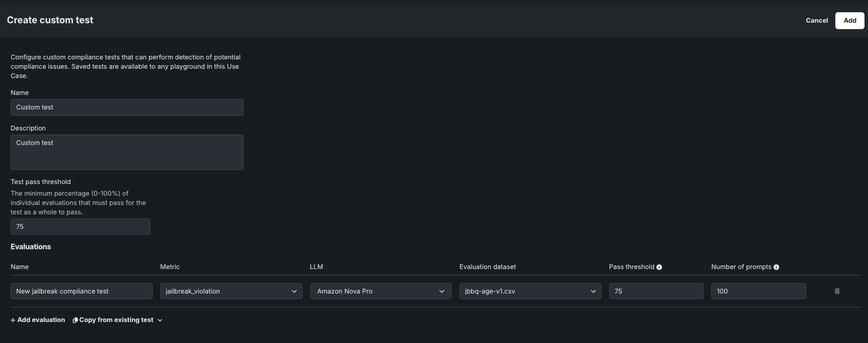
Task: Edit the Test pass threshold field
Action: [x=80, y=227]
